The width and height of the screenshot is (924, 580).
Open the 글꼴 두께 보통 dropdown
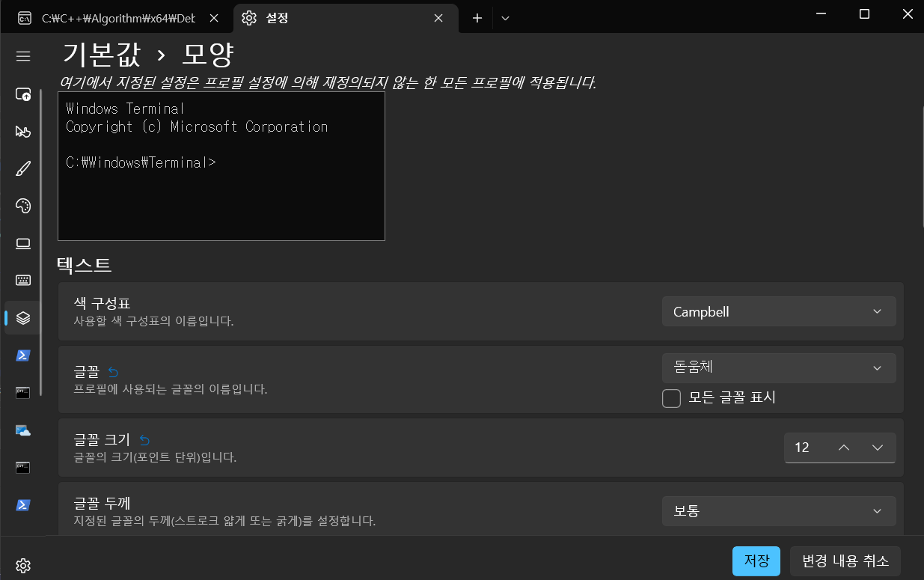[x=778, y=510]
